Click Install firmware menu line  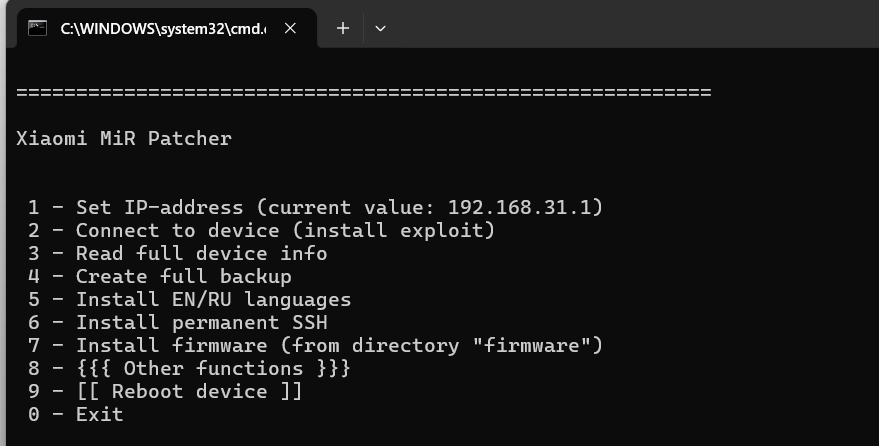[316, 345]
